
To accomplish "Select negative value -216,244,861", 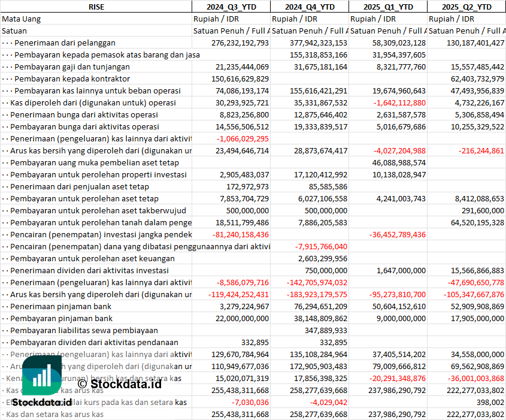I will pyautogui.click(x=480, y=150).
